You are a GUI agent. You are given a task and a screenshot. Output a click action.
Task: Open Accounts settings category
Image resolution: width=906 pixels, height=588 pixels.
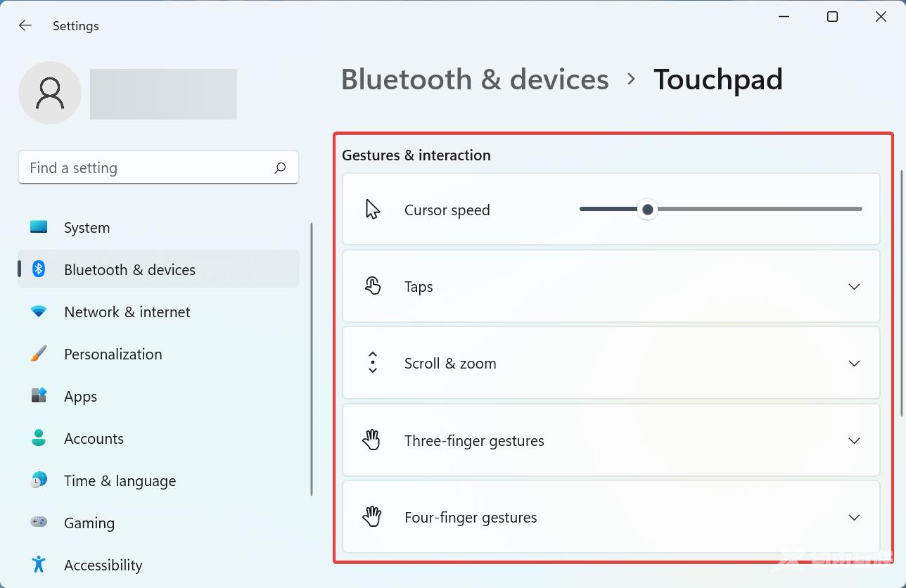94,439
